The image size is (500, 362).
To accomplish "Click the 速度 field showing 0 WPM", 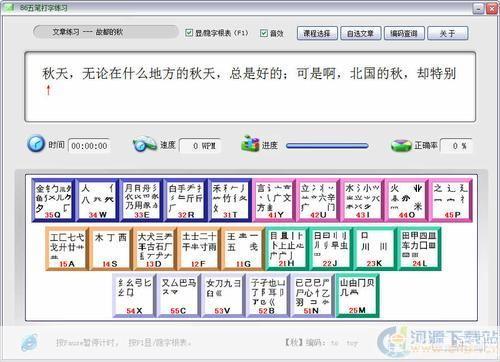I will [200, 146].
